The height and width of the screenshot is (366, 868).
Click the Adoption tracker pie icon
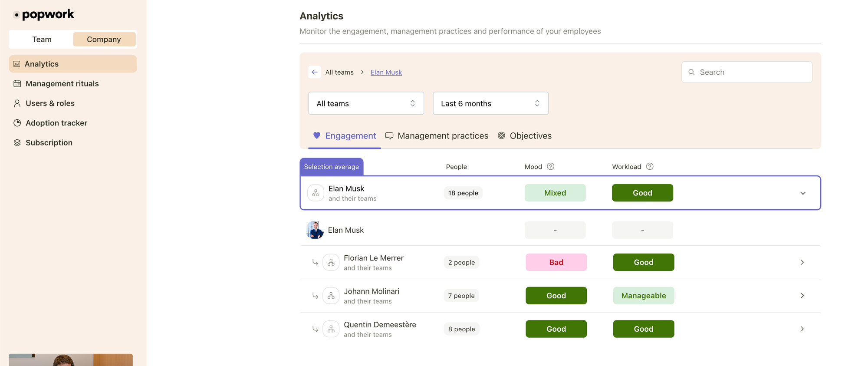[17, 123]
